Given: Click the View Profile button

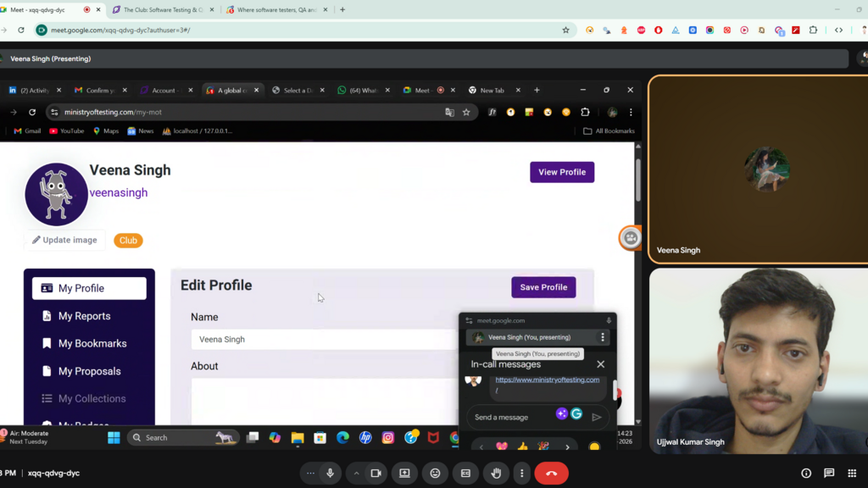Looking at the screenshot, I should [x=561, y=172].
